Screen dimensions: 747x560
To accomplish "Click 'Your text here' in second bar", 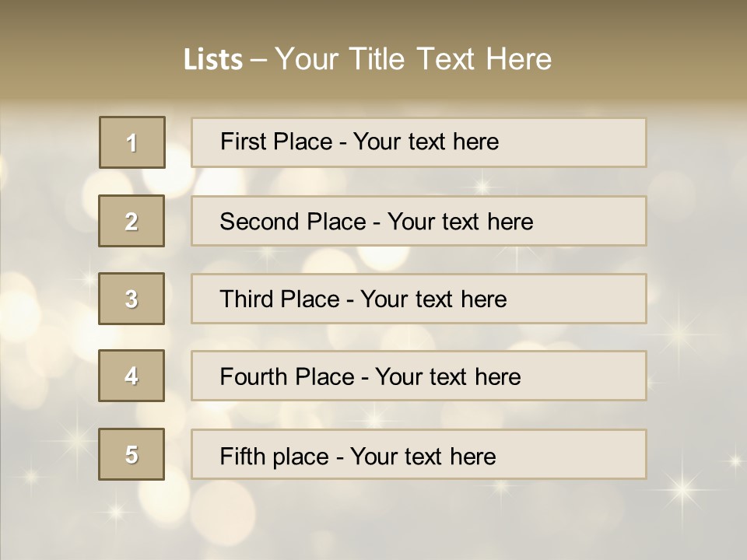I will (460, 222).
